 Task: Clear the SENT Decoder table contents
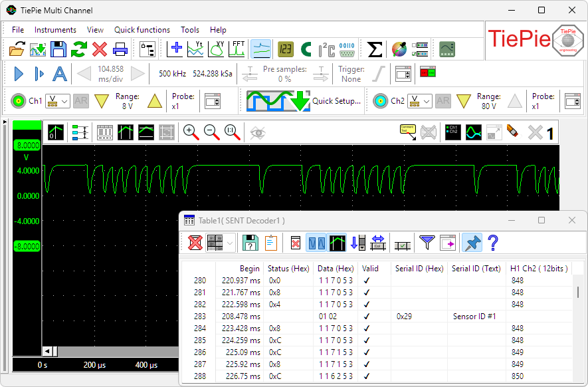pos(195,243)
